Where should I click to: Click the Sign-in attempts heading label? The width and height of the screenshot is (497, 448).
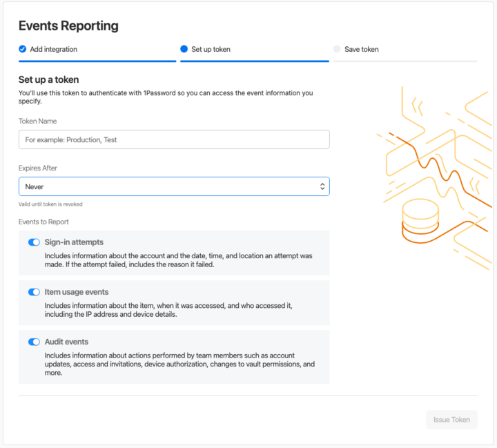[74, 242]
